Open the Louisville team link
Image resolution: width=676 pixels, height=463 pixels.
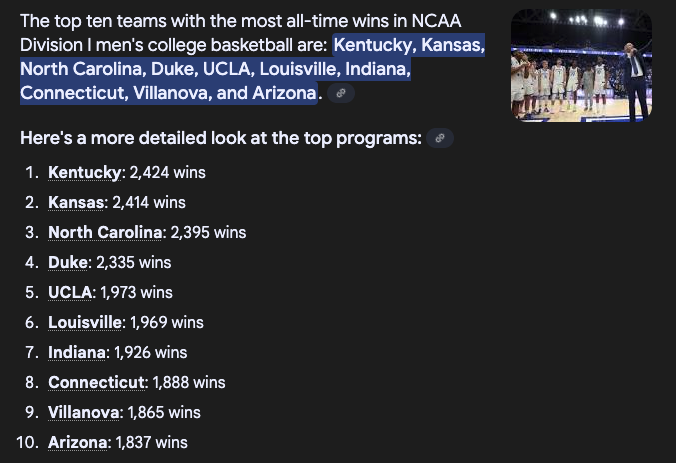(x=85, y=322)
